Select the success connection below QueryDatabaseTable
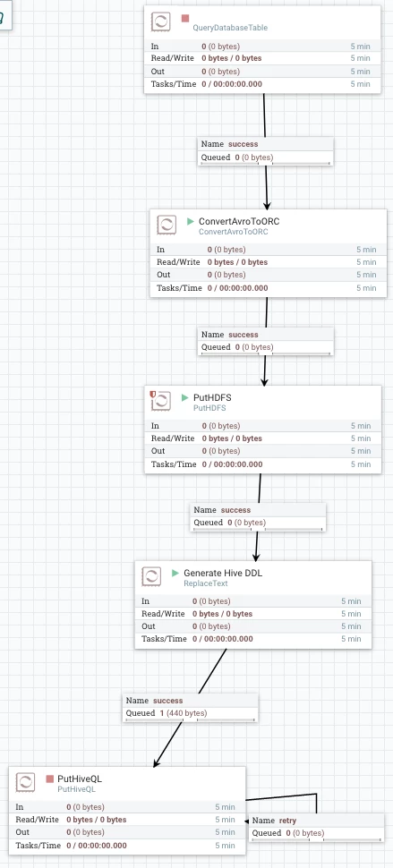Viewport: 393px width, 868px height. (x=266, y=150)
